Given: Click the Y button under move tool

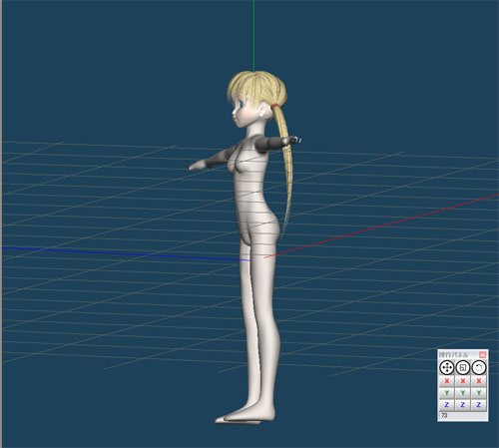Looking at the screenshot, I should point(447,393).
